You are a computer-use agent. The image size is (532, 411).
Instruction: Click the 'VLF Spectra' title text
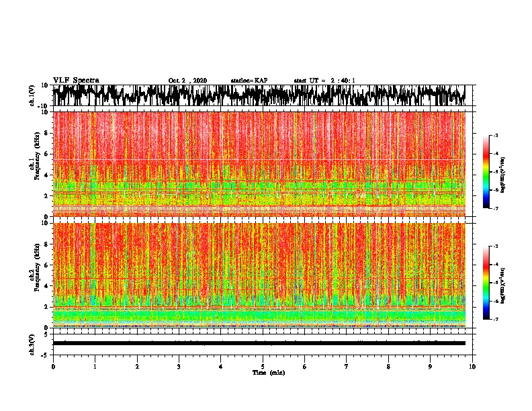coord(76,81)
